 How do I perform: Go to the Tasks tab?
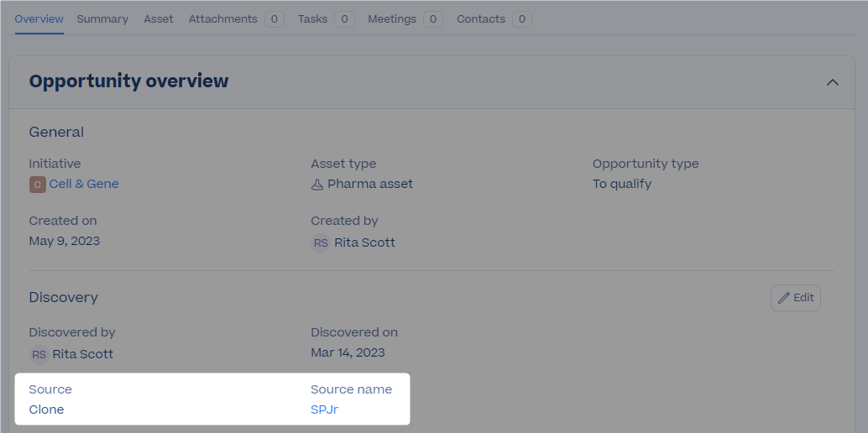(x=326, y=19)
